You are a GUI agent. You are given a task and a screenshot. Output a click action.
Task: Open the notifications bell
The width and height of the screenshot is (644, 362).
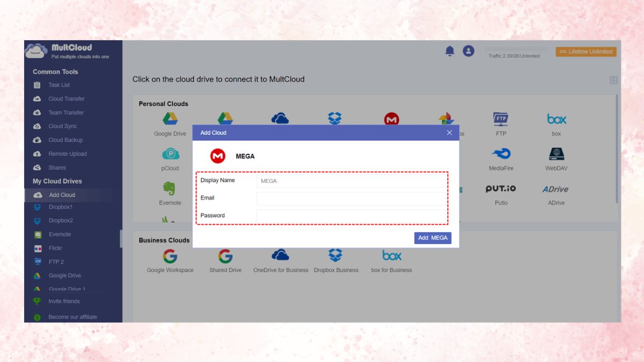pos(450,51)
